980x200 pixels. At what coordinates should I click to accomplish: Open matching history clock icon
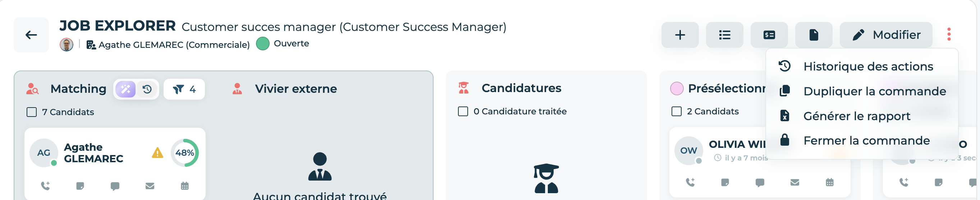click(x=147, y=90)
